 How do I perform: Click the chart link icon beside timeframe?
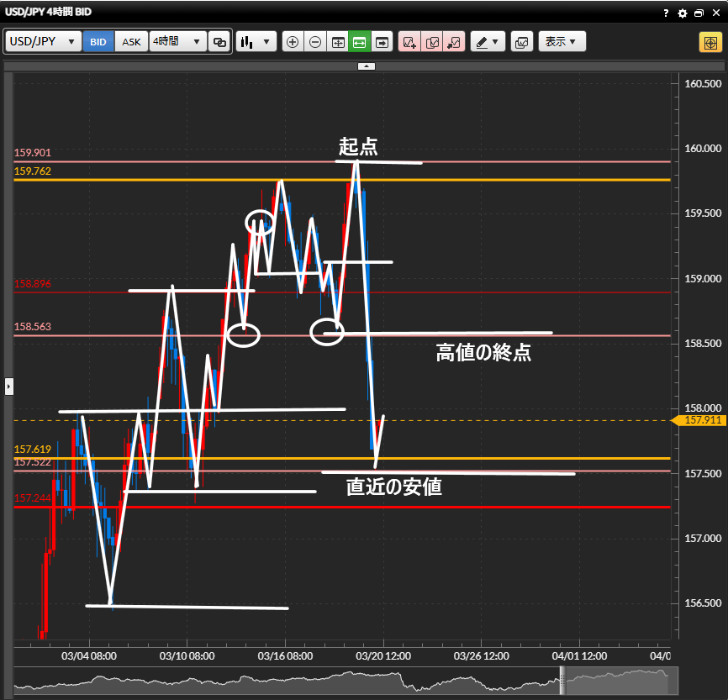[219, 42]
